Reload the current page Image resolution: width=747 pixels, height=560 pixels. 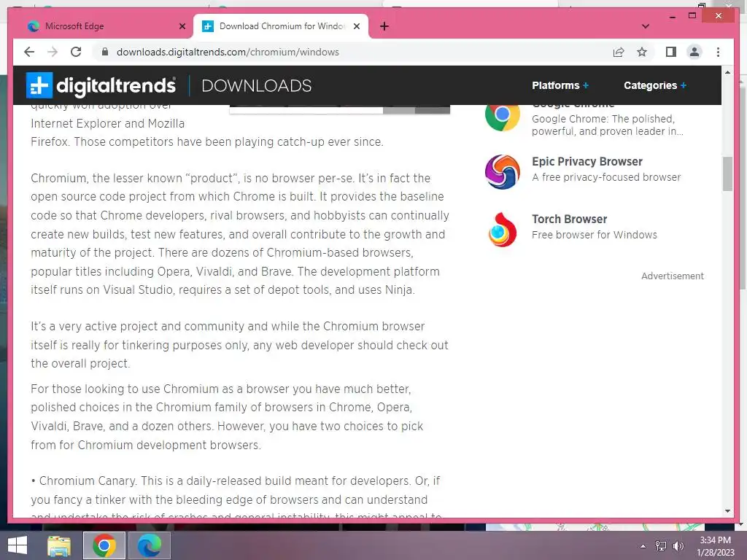[76, 52]
